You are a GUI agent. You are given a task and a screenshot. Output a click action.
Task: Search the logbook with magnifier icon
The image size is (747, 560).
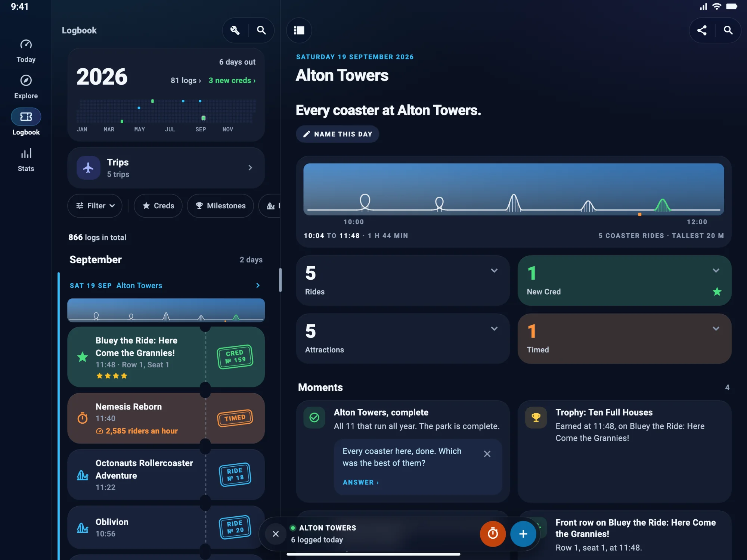[x=261, y=30]
